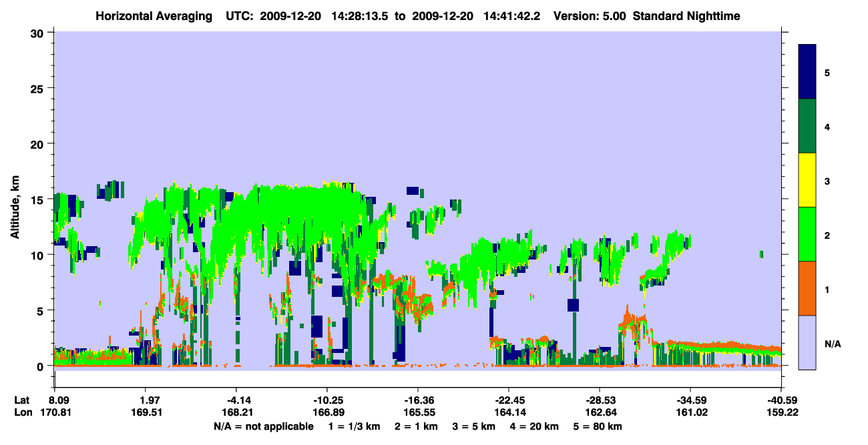
Task: Click the 'Altitude, km' axis label
Action: point(14,209)
